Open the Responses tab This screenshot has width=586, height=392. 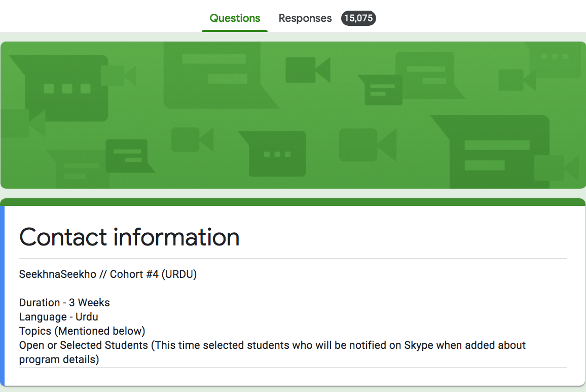coord(305,18)
